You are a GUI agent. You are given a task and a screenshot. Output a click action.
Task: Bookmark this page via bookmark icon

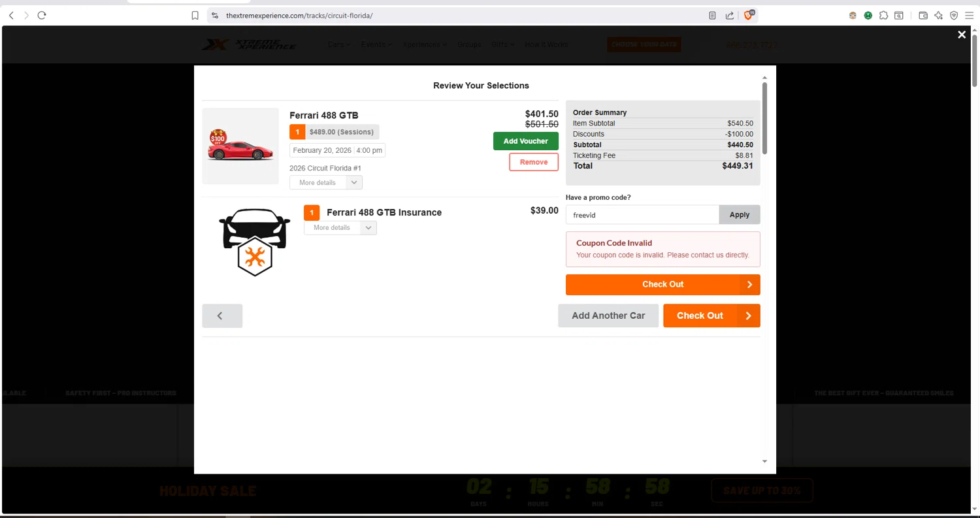pyautogui.click(x=195, y=15)
